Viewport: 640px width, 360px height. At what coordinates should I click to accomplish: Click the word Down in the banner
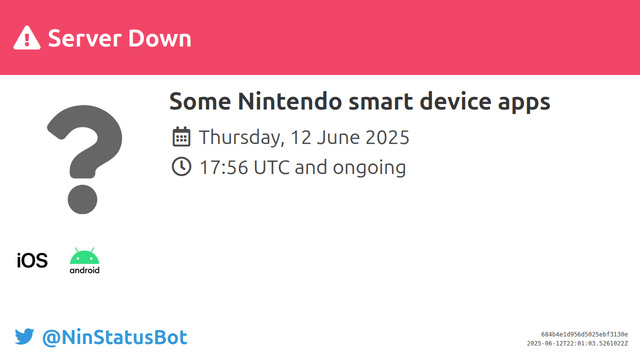(160, 38)
